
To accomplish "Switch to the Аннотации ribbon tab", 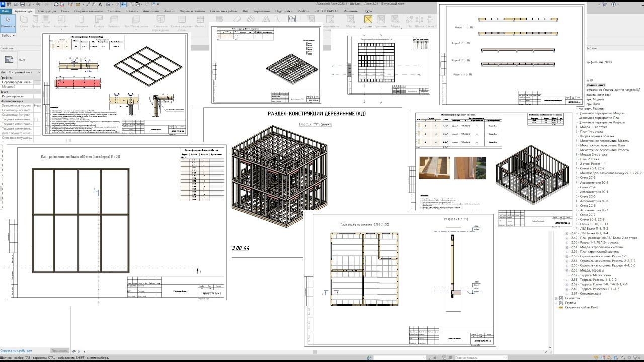I will (151, 11).
